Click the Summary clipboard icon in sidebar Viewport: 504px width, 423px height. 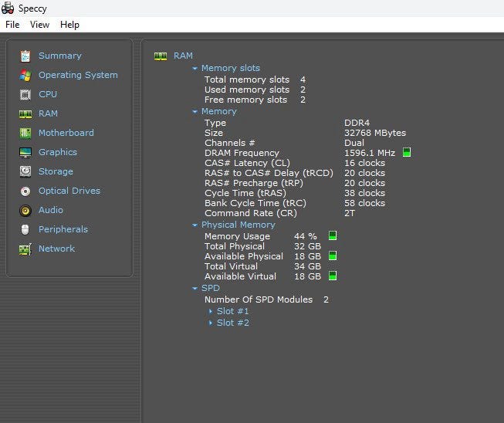tap(25, 56)
